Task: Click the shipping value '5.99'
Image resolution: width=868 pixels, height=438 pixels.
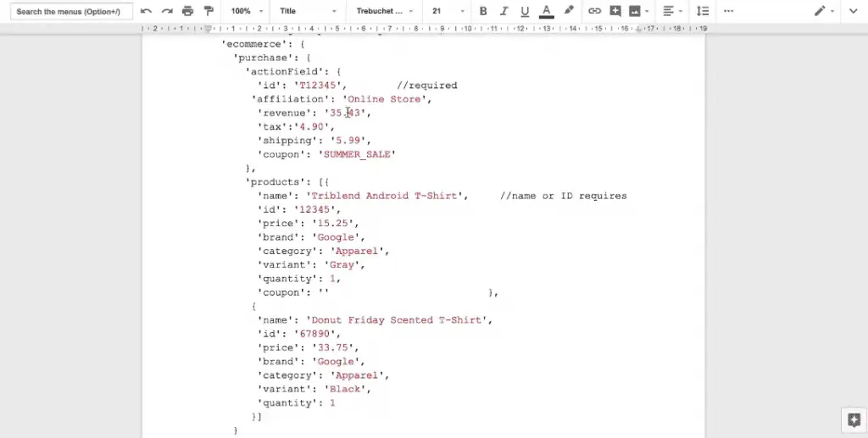Action: tap(348, 141)
